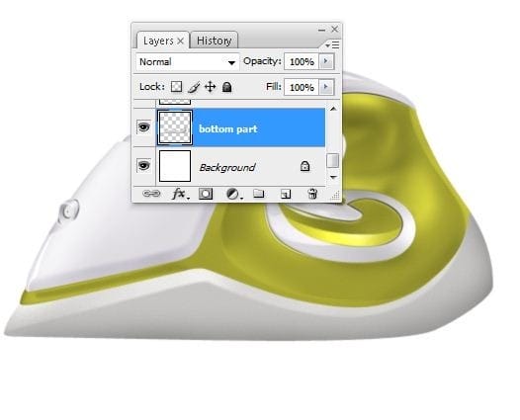Click the layers list scroll-up arrow
Screen dimensions: 520x420
click(333, 109)
